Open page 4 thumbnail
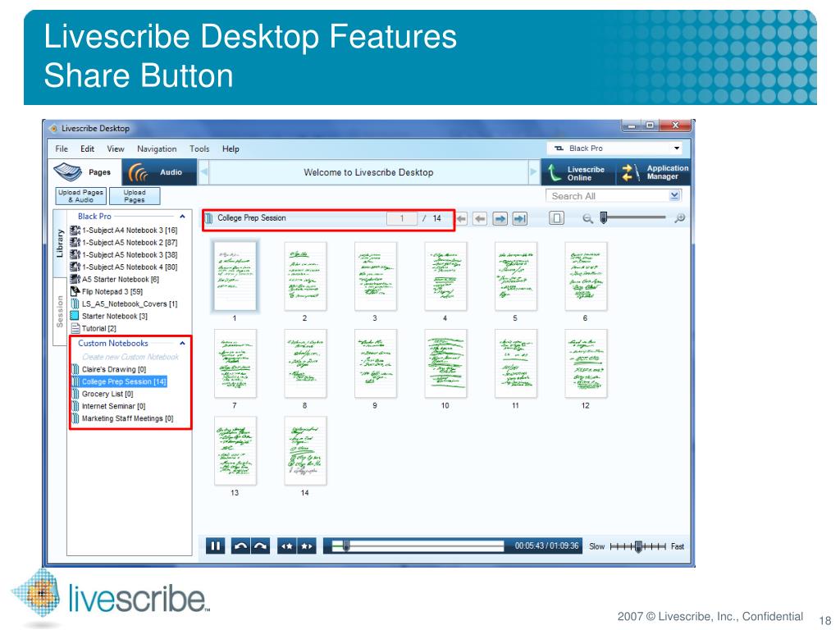 445,276
